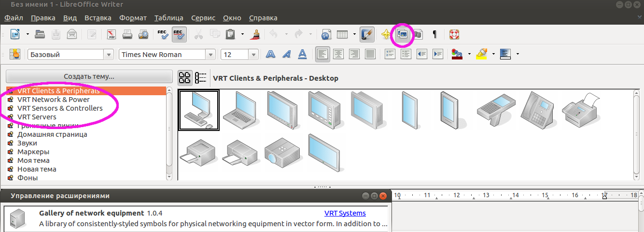Open the highlighting color dropdown arrow
This screenshot has width=644, height=232.
493,54
